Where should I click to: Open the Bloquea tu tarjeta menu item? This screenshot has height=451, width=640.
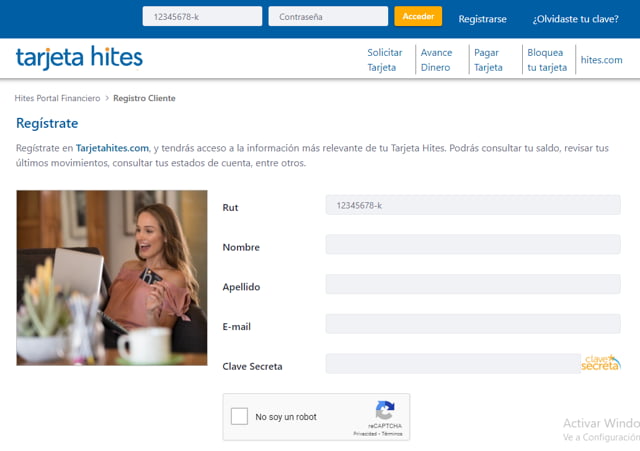point(547,60)
